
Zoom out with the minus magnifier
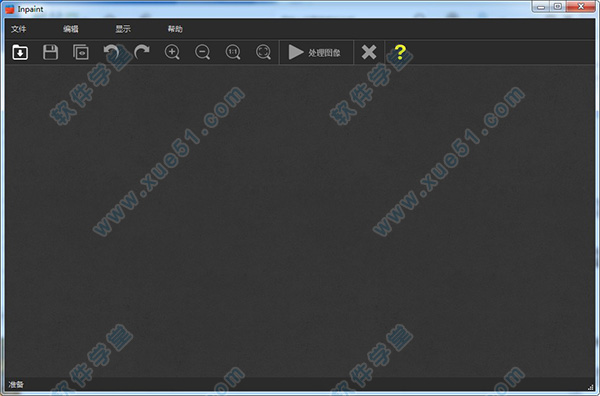[202, 52]
